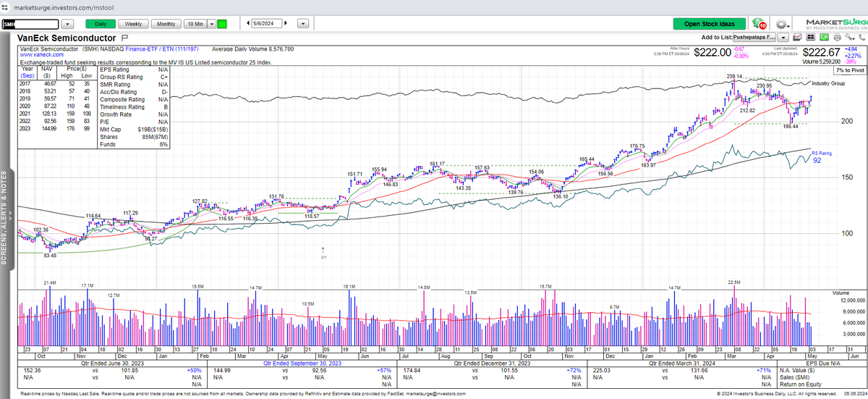Image resolution: width=868 pixels, height=399 pixels.
Task: Switch to Weekly chart
Action: pyautogui.click(x=133, y=24)
